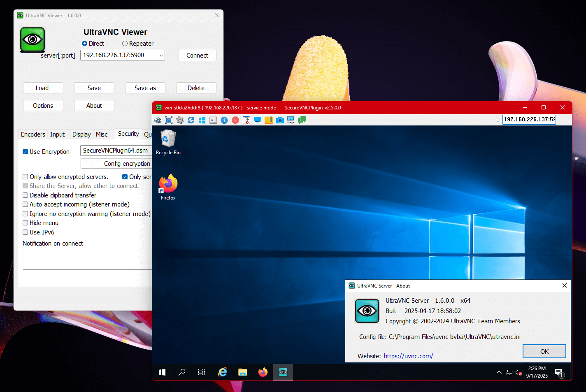
Task: Select the Repeater radio button
Action: click(125, 44)
